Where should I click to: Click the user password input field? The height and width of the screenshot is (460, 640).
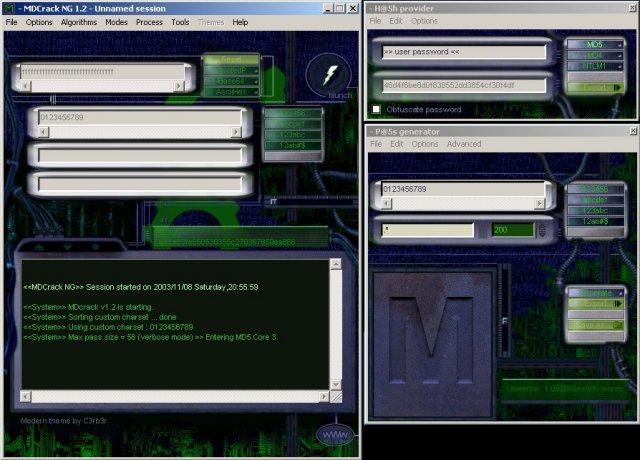point(462,52)
